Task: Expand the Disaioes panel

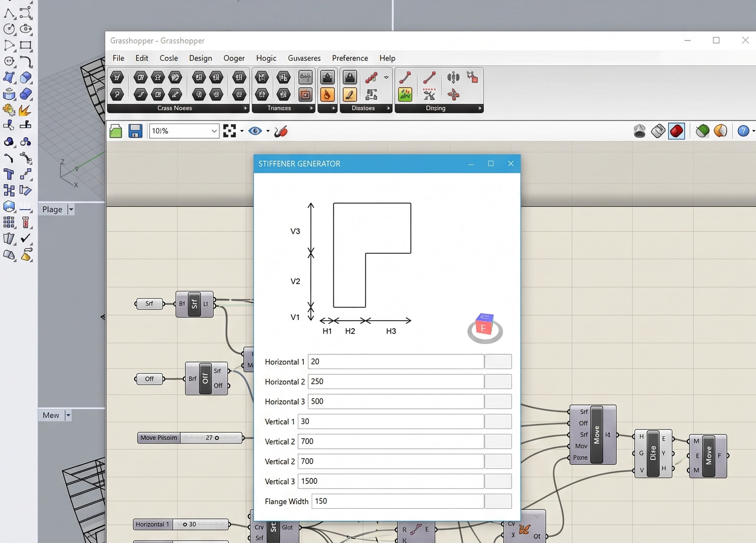Action: pos(388,109)
